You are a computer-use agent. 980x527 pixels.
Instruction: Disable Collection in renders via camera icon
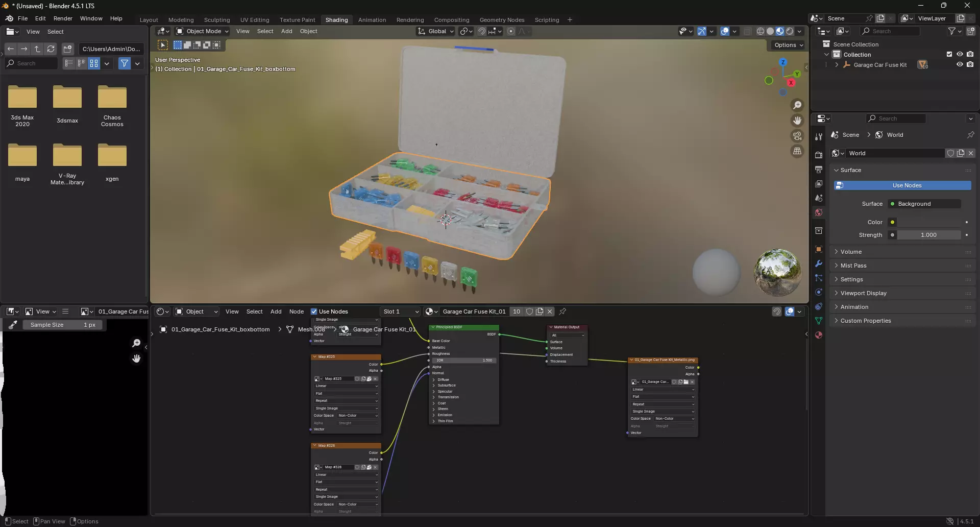pyautogui.click(x=970, y=54)
